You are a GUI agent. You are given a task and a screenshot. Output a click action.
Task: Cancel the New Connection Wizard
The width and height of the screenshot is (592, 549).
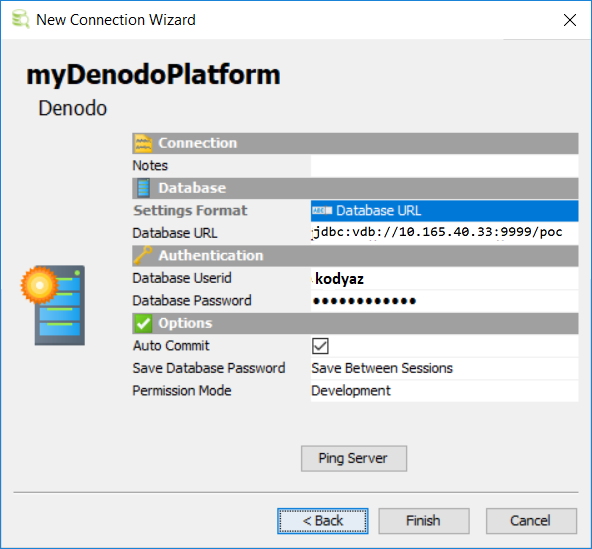[531, 521]
